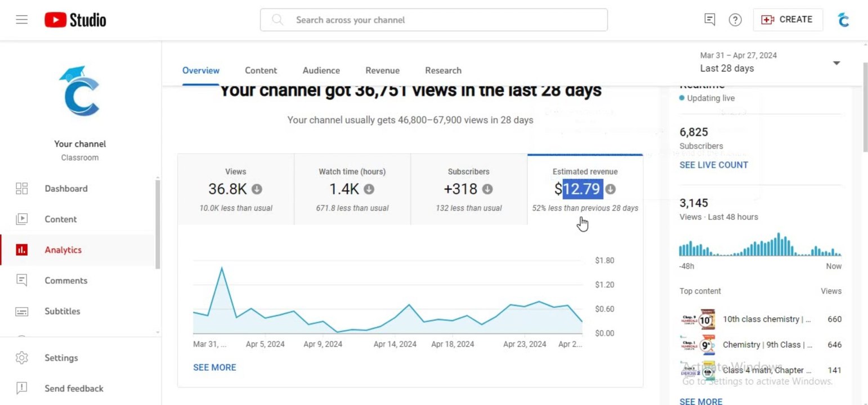
Task: Select the Estimated revenue card
Action: tap(585, 190)
